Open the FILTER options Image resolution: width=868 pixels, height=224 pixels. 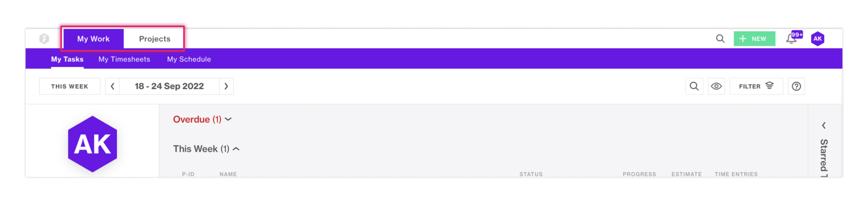(x=756, y=86)
